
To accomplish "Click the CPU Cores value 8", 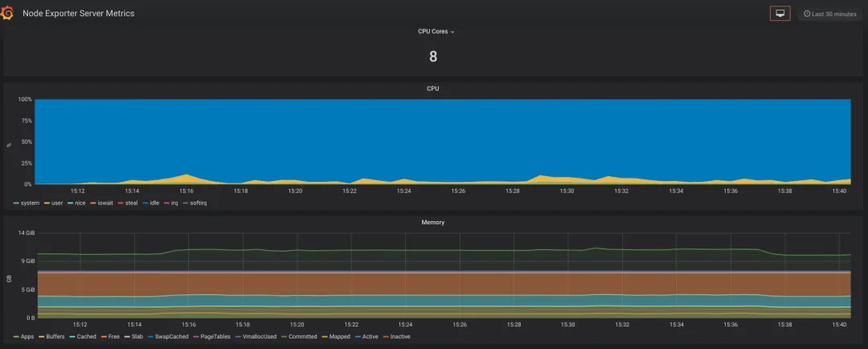I will [x=433, y=57].
